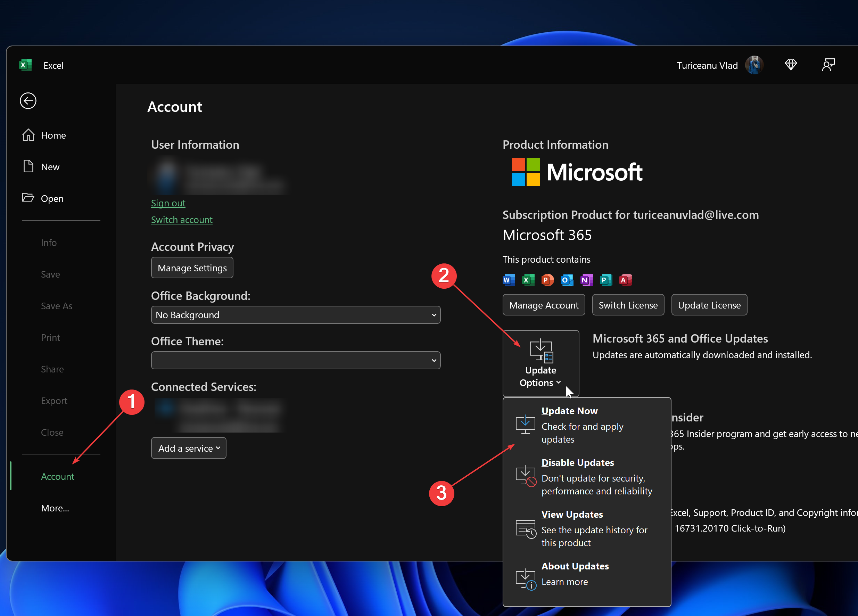
Task: Click Manage Settings button
Action: click(x=192, y=268)
